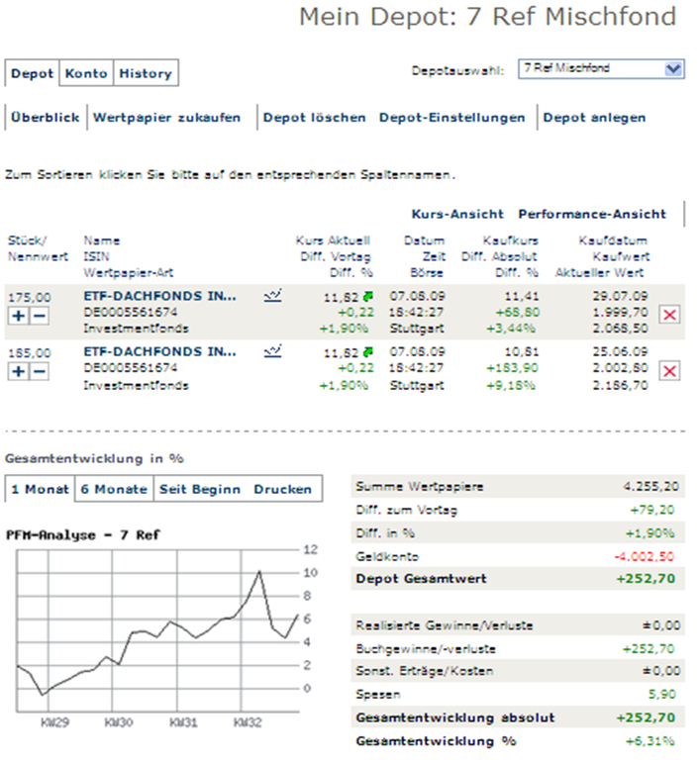Delete first position with red X

tap(669, 315)
